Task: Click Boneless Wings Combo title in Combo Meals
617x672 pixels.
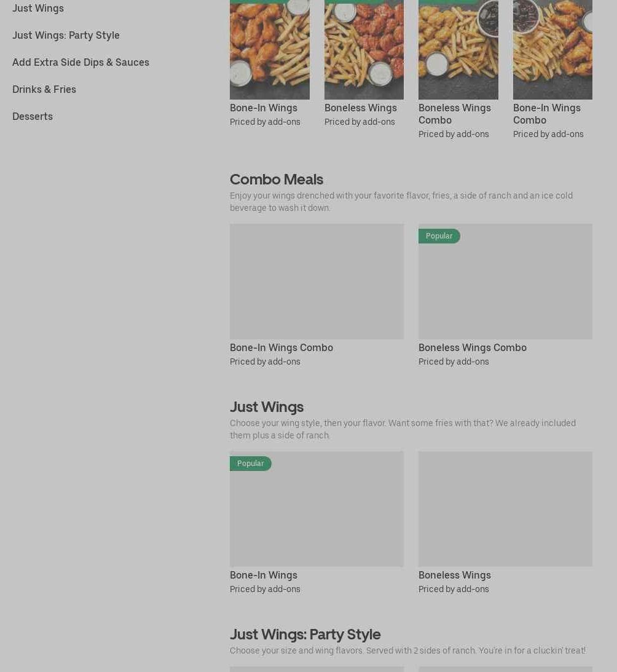Action: pos(472,347)
